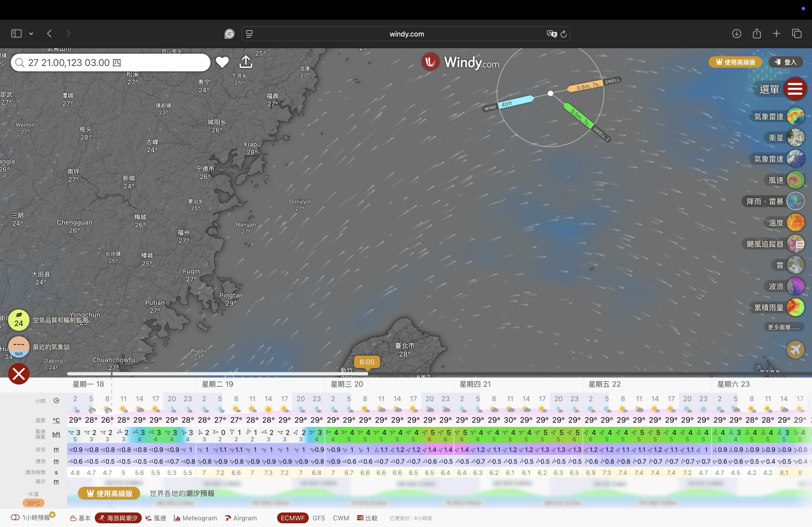Open Safari downloads icon

point(736,34)
